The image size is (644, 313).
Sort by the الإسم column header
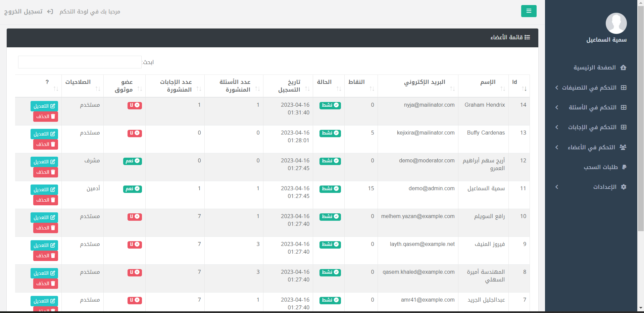tap(483, 86)
